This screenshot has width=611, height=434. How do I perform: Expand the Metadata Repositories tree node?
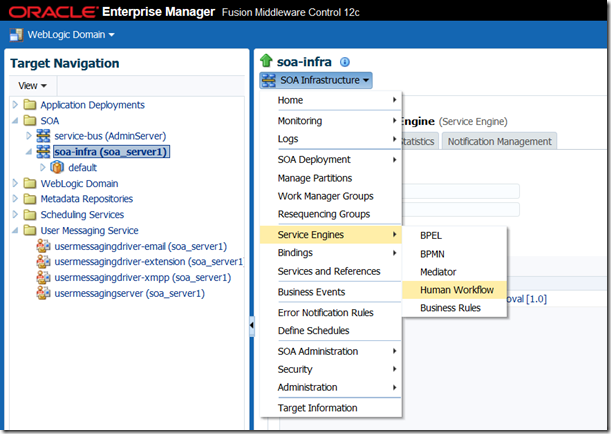14,199
